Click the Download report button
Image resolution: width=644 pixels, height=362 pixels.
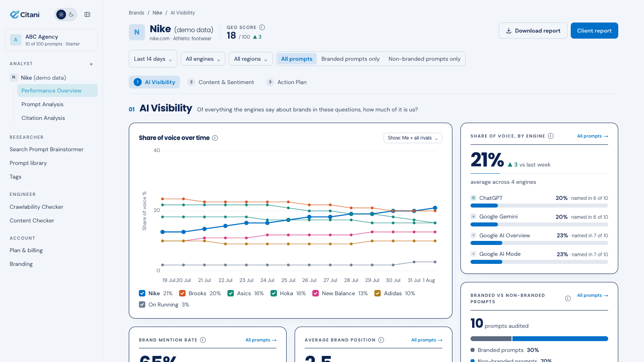coord(533,31)
